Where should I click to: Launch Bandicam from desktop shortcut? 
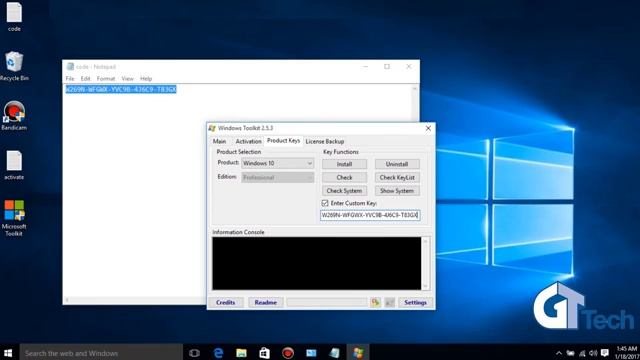pyautogui.click(x=14, y=116)
